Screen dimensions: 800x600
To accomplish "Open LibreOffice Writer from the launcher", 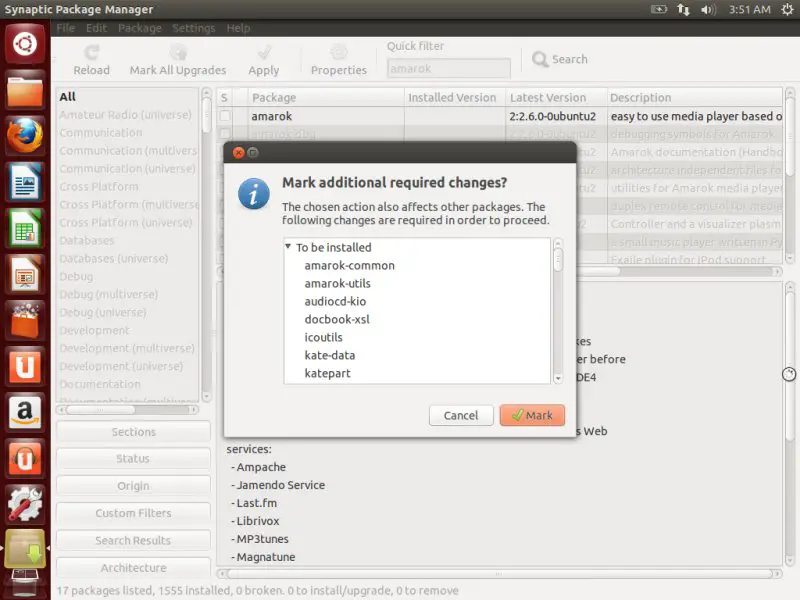I will (x=24, y=182).
